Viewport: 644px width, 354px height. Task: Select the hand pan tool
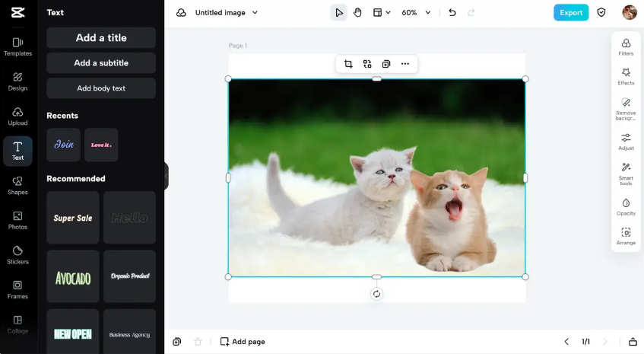357,13
